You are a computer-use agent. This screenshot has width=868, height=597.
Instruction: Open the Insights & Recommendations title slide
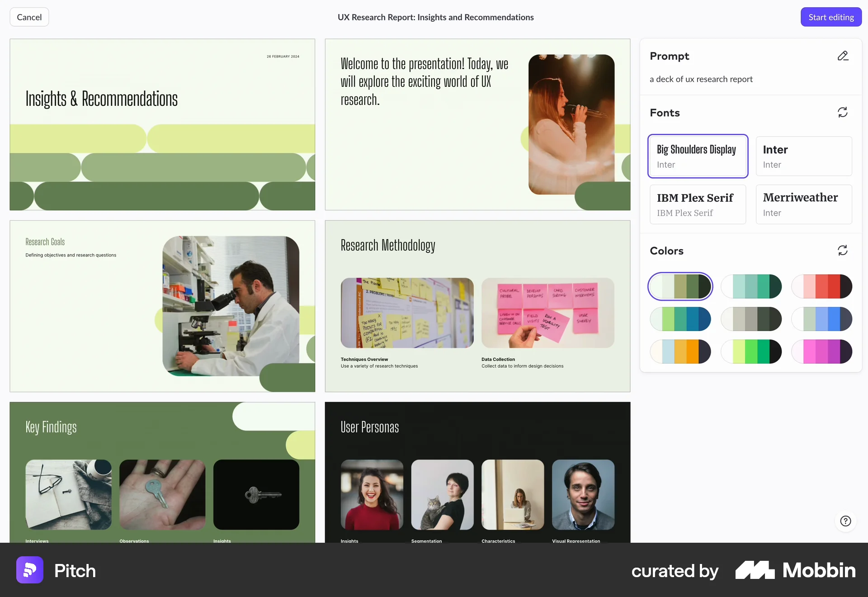coord(162,124)
